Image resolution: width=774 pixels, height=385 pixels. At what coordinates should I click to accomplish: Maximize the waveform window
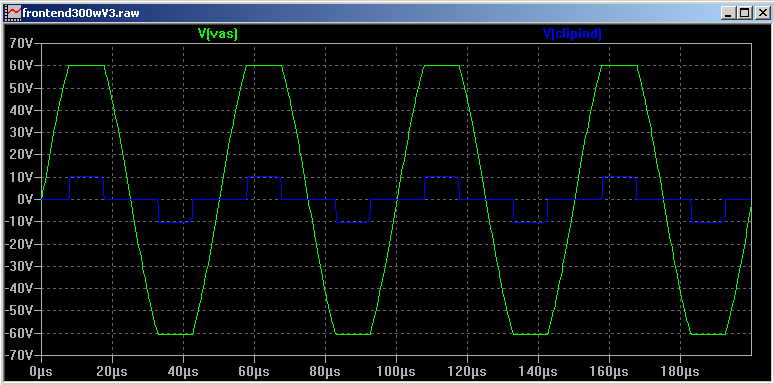click(x=744, y=13)
